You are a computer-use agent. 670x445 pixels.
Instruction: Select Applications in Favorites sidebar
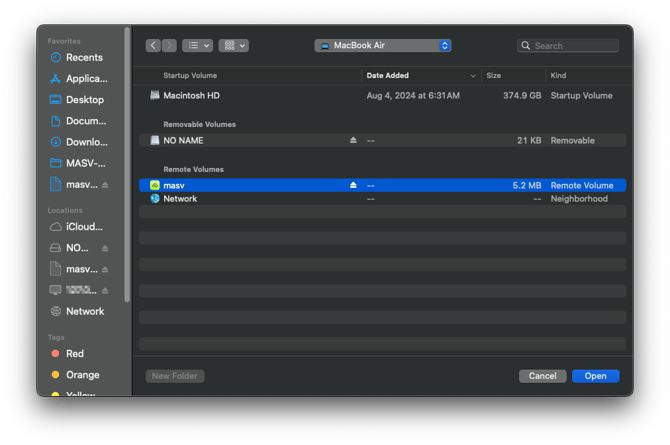(79, 79)
